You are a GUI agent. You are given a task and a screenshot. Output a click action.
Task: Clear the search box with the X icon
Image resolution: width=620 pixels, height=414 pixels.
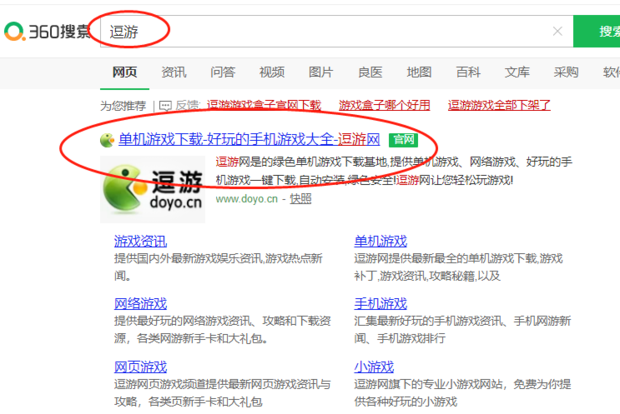(558, 31)
